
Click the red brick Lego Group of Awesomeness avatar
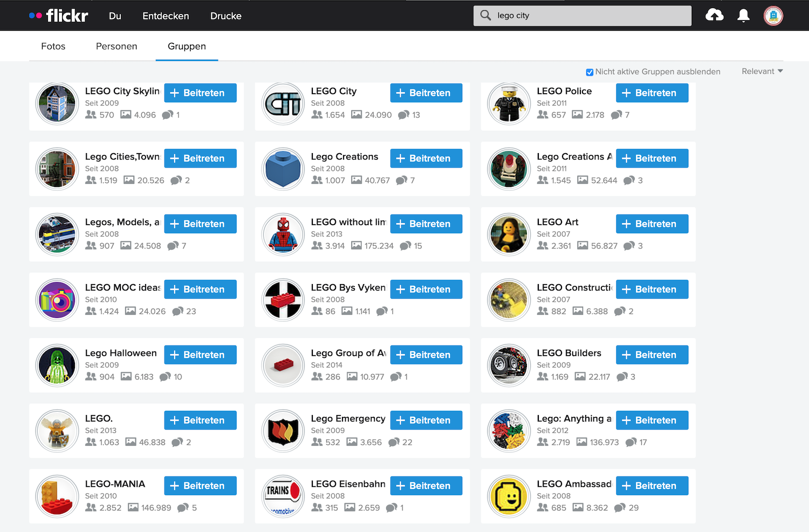[x=283, y=365]
